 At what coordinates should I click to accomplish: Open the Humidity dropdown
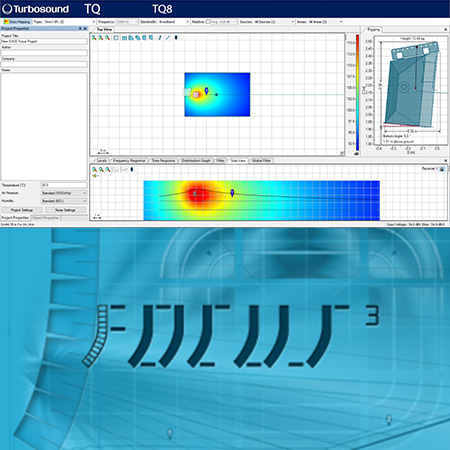[64, 201]
